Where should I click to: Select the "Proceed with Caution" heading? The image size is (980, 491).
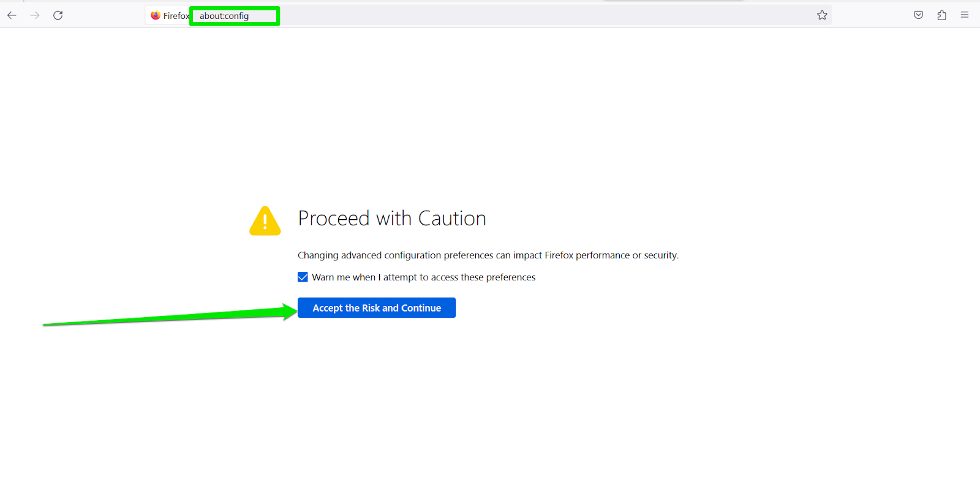tap(392, 219)
